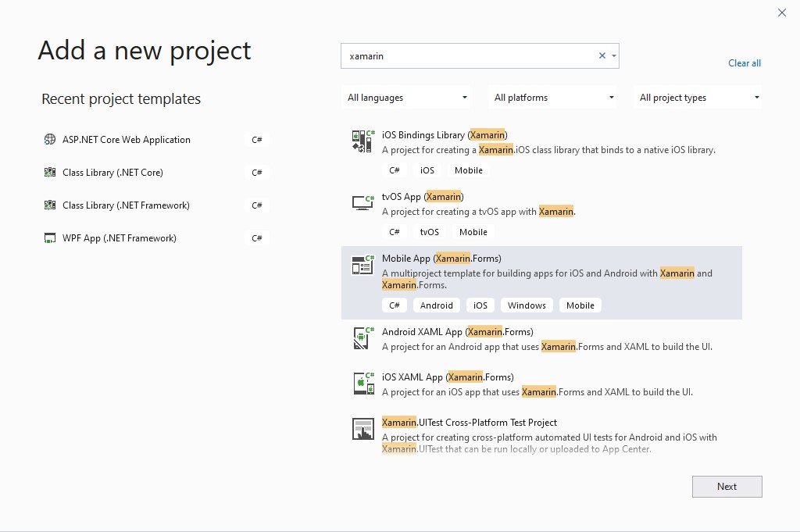Click the Android XAML App icon
Image resolution: width=800 pixels, height=532 pixels.
[363, 338]
